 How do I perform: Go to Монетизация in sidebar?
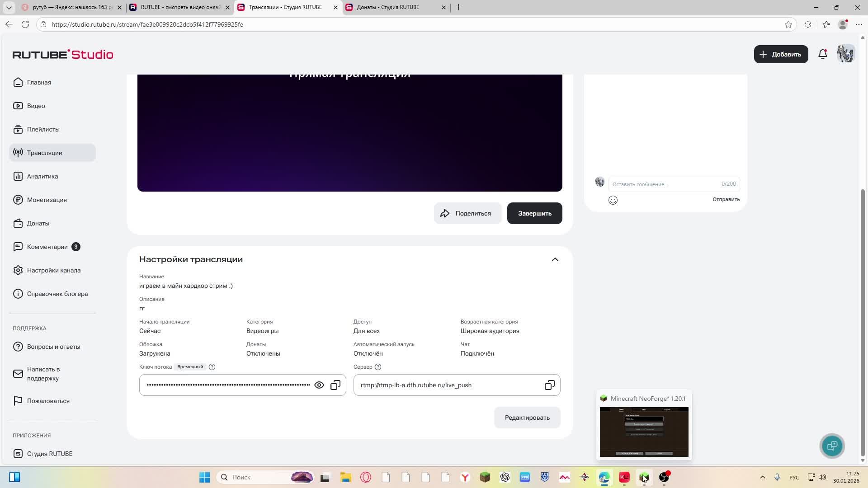point(47,200)
